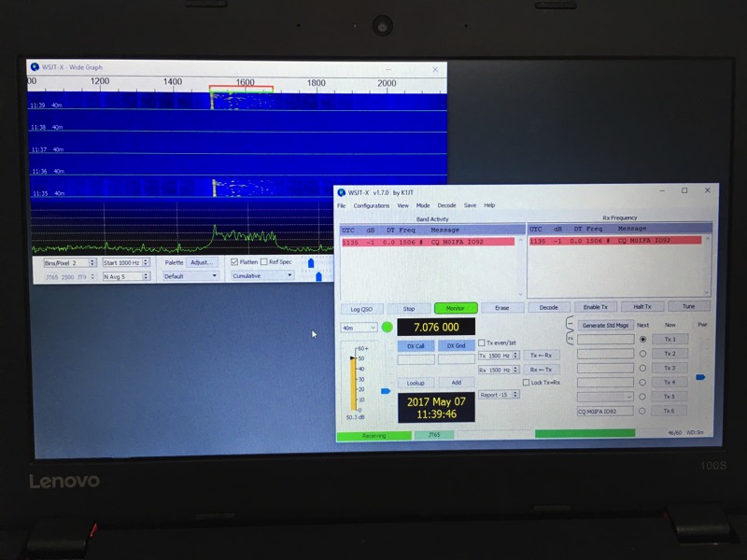Click the Lookup button
747x560 pixels.
(416, 383)
